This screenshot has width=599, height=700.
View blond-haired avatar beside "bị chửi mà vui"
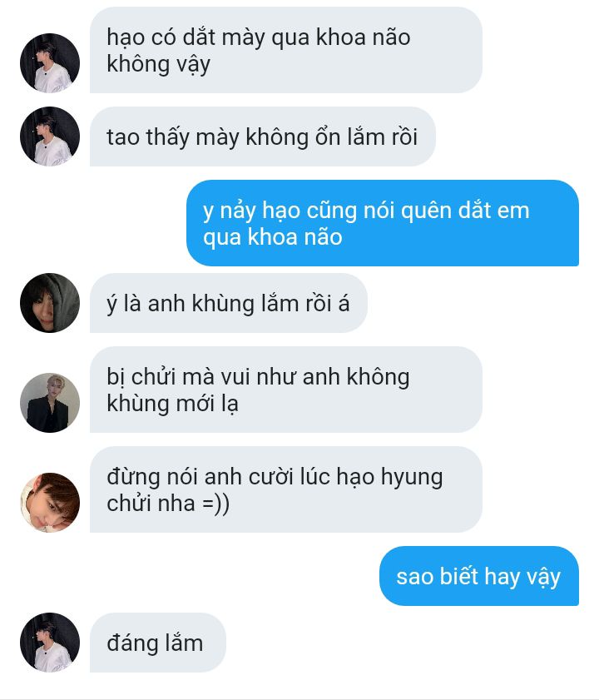(50, 403)
